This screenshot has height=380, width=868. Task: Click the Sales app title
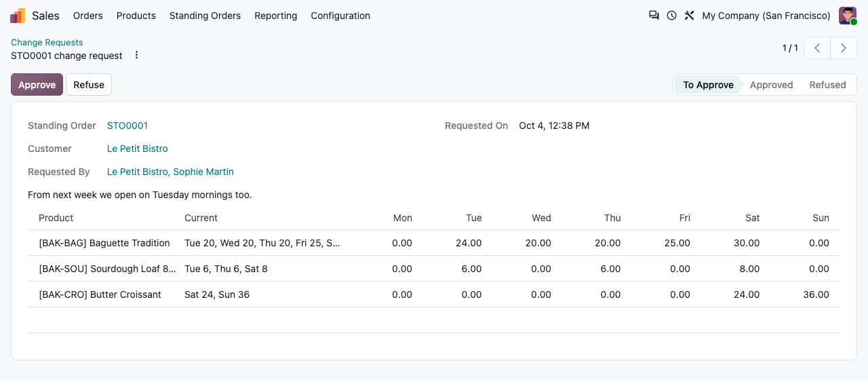45,16
